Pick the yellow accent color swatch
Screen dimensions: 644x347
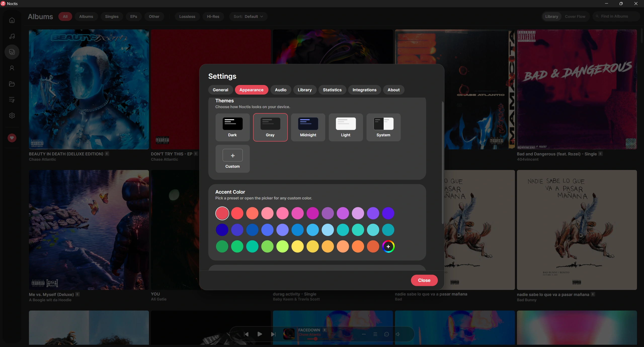pos(298,247)
